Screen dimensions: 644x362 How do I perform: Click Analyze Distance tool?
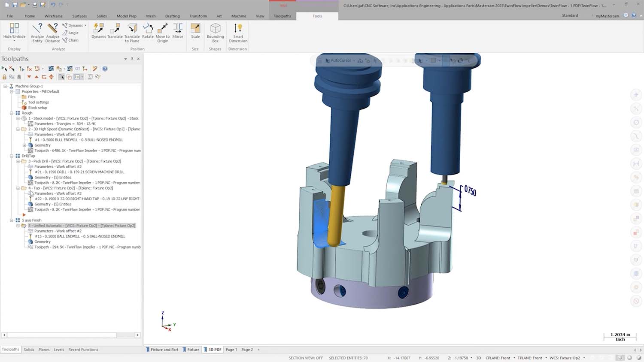[53, 33]
